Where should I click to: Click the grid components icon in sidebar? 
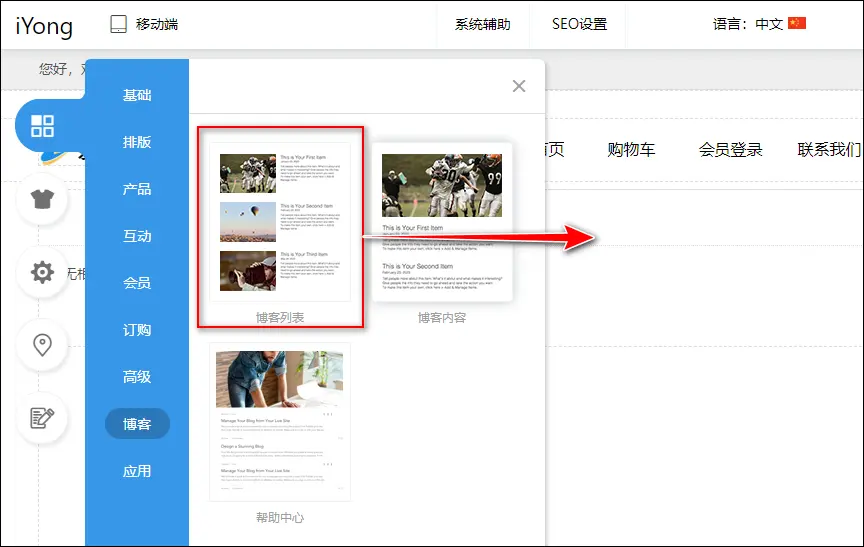(x=42, y=126)
